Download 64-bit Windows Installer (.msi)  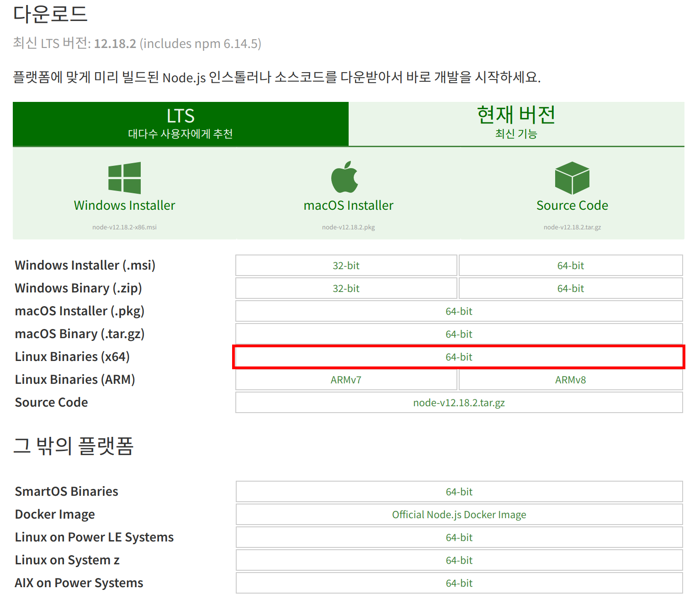571,265
